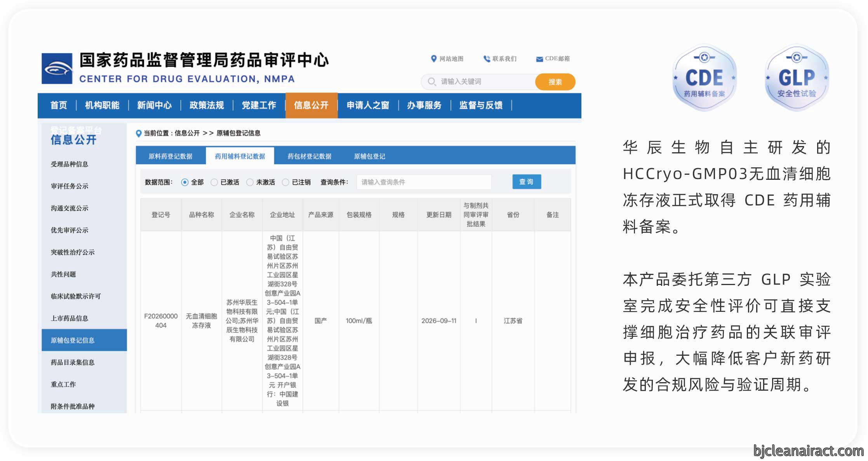Select the 未激活 radio button

[250, 182]
